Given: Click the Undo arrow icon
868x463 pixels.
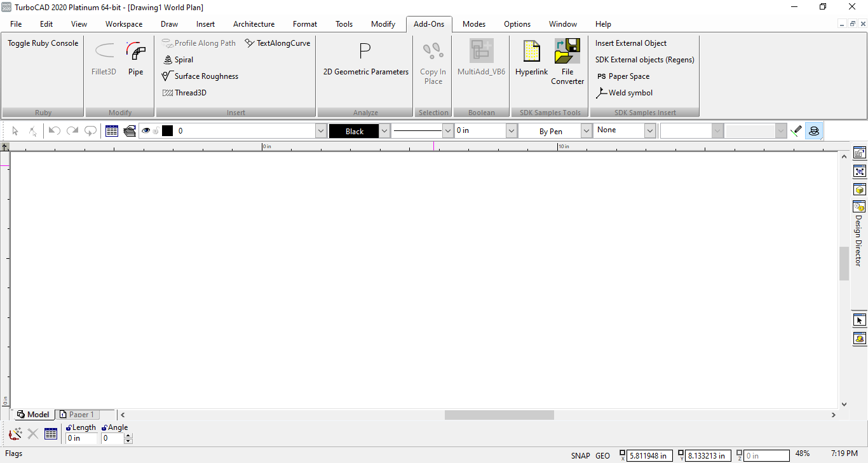Looking at the screenshot, I should (55, 131).
